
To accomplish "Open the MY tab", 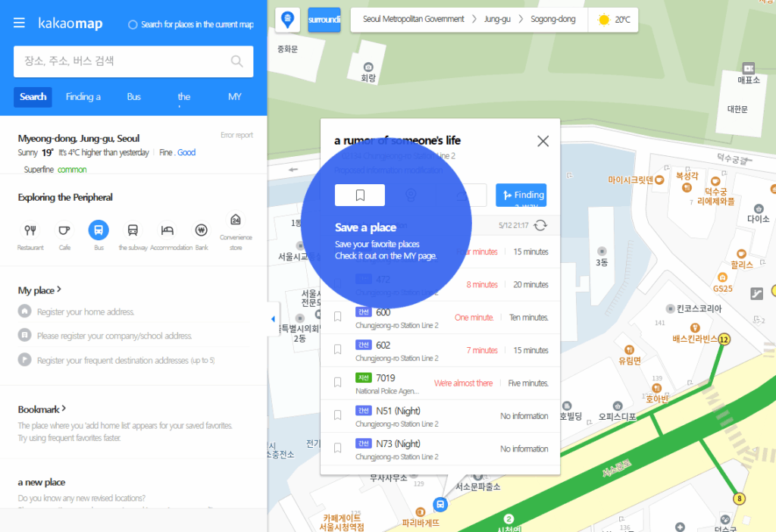I will (235, 97).
